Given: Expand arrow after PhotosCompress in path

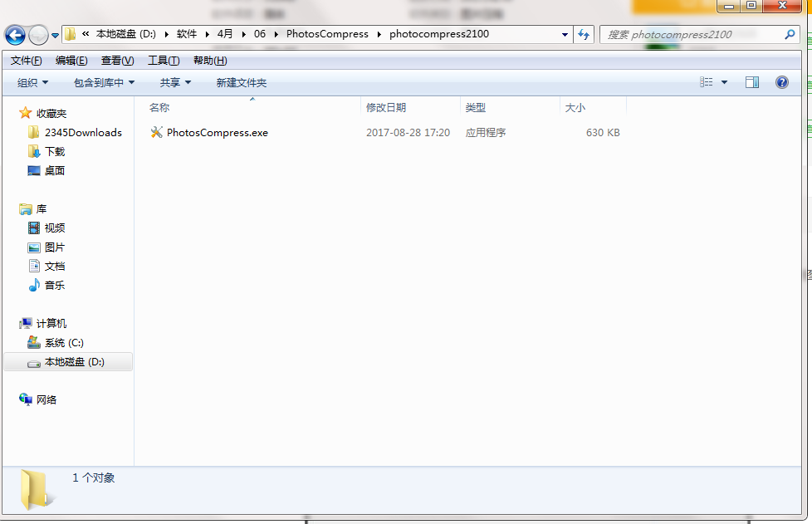Looking at the screenshot, I should pos(379,34).
